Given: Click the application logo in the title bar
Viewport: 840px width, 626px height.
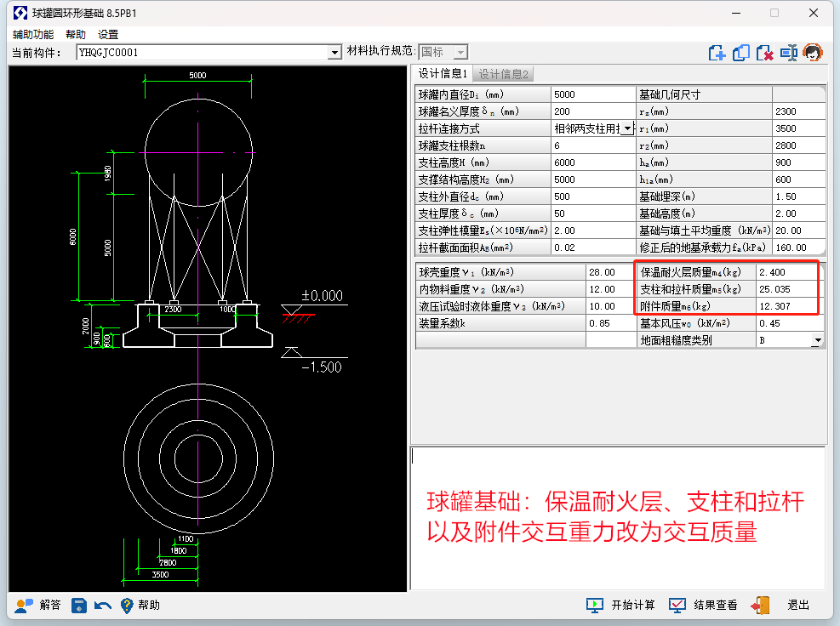Looking at the screenshot, I should pos(20,13).
